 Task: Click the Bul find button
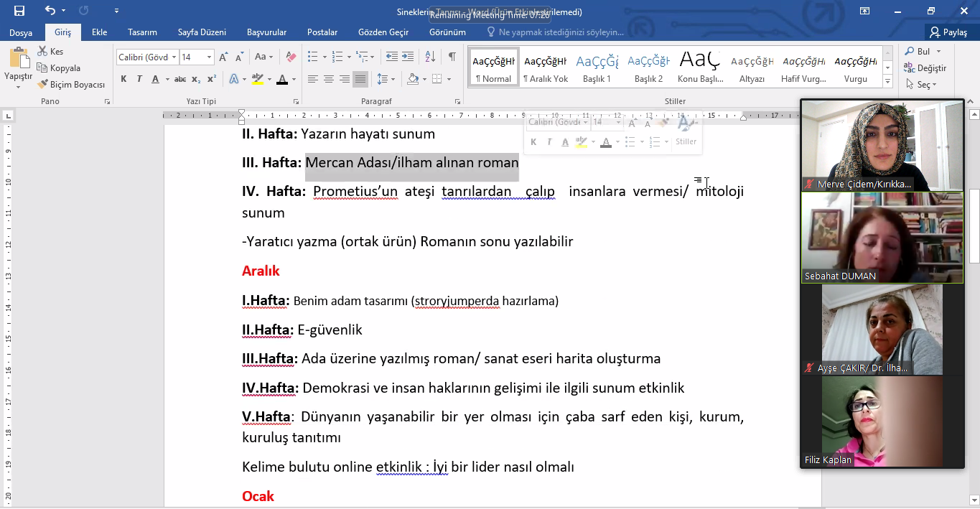[x=923, y=51]
